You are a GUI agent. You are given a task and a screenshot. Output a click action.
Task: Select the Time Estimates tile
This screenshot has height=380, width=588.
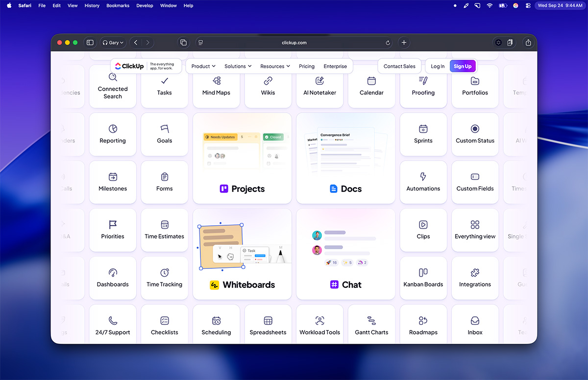click(x=165, y=230)
